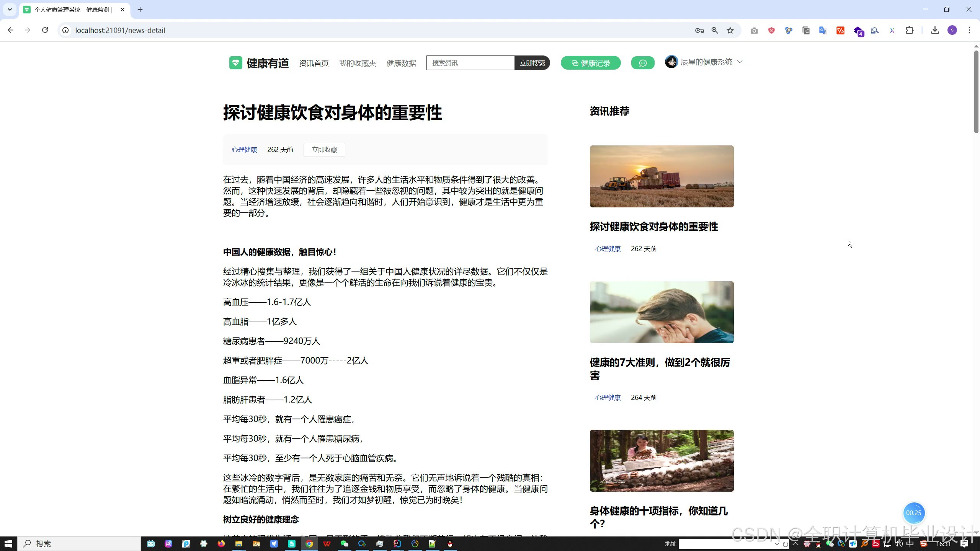
Task: Click the 立即搜索 button
Action: [x=532, y=63]
